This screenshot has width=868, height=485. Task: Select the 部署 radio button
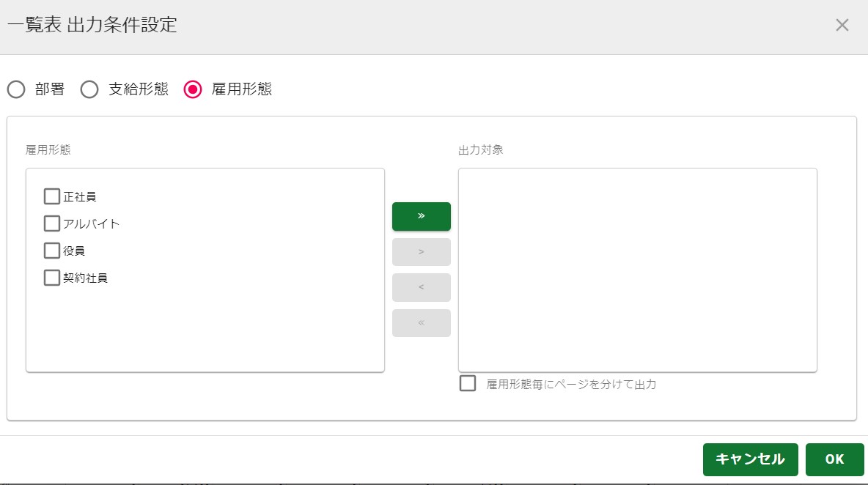pyautogui.click(x=16, y=89)
